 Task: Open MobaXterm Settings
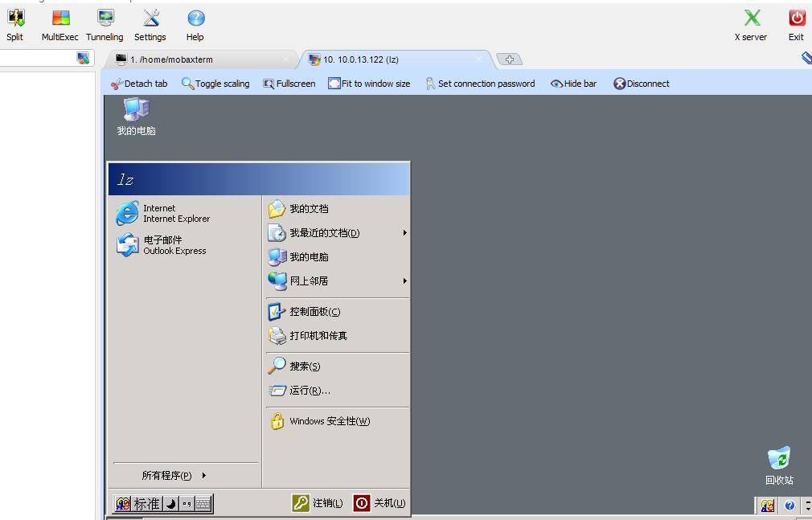click(x=150, y=24)
